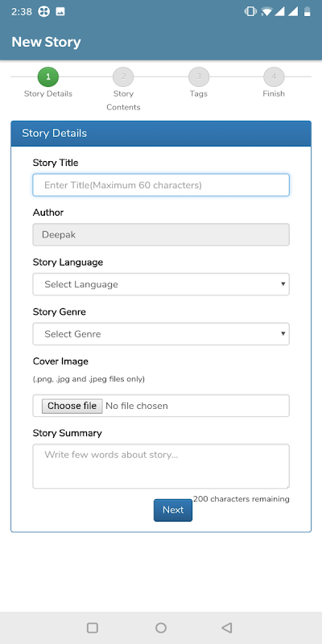Click the disabled Author field showing Deepak
The height and width of the screenshot is (644, 322).
click(161, 234)
